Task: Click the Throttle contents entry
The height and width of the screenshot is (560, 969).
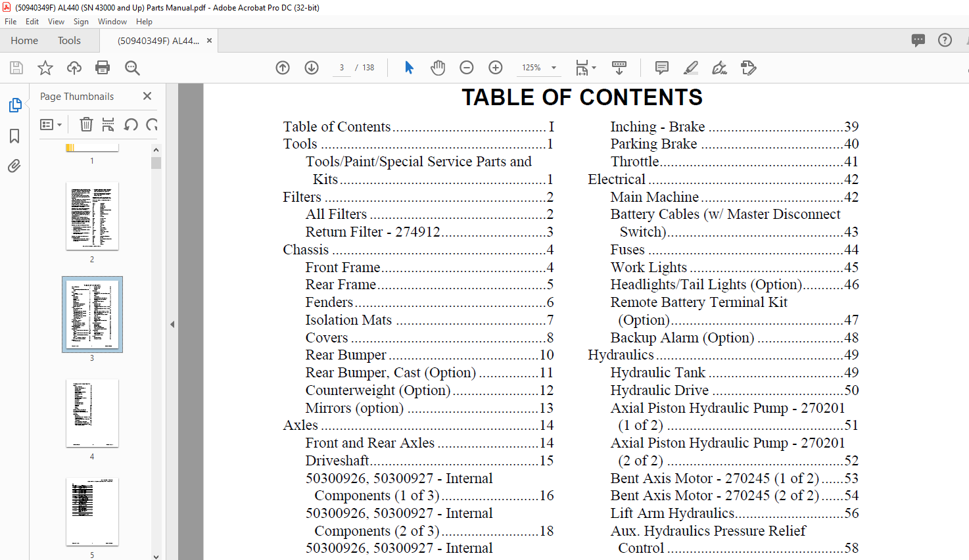Action: [x=734, y=162]
